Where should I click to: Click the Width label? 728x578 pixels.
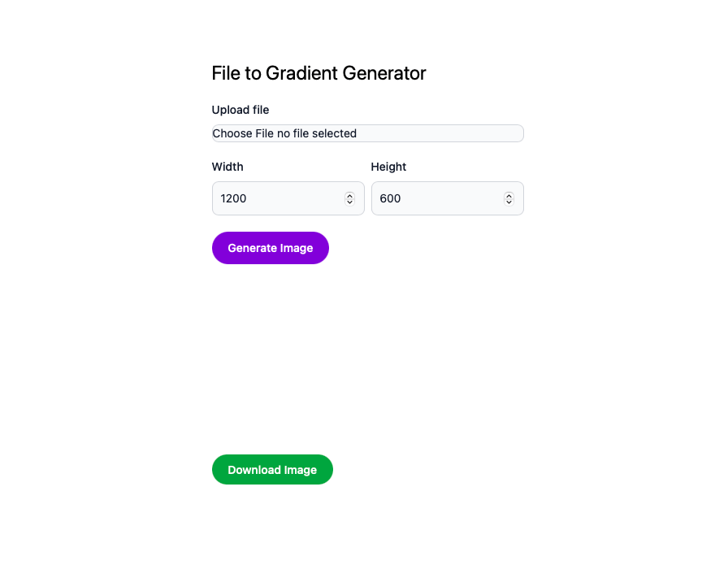pos(227,167)
